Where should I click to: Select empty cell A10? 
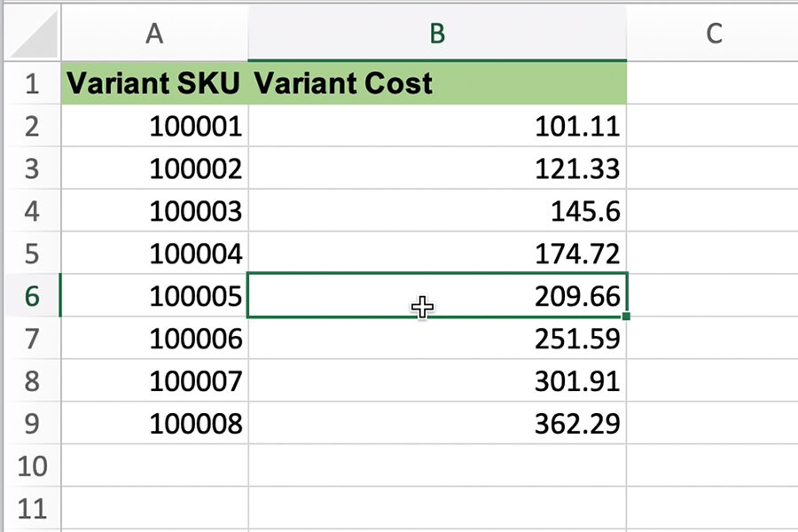(x=154, y=465)
